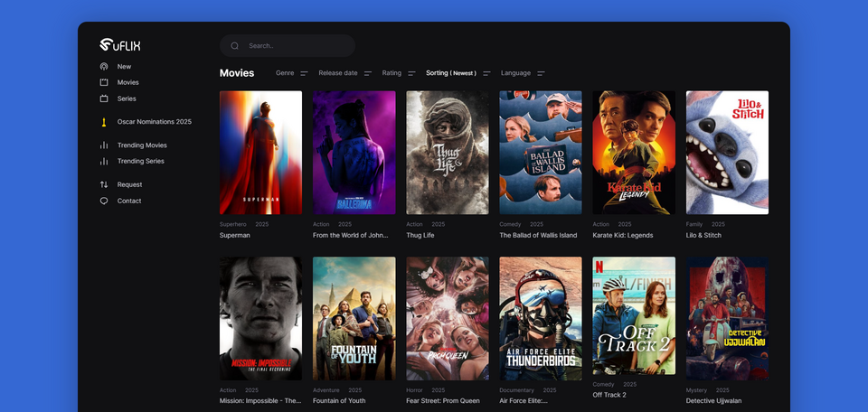Open the Thug Life poster

point(448,153)
